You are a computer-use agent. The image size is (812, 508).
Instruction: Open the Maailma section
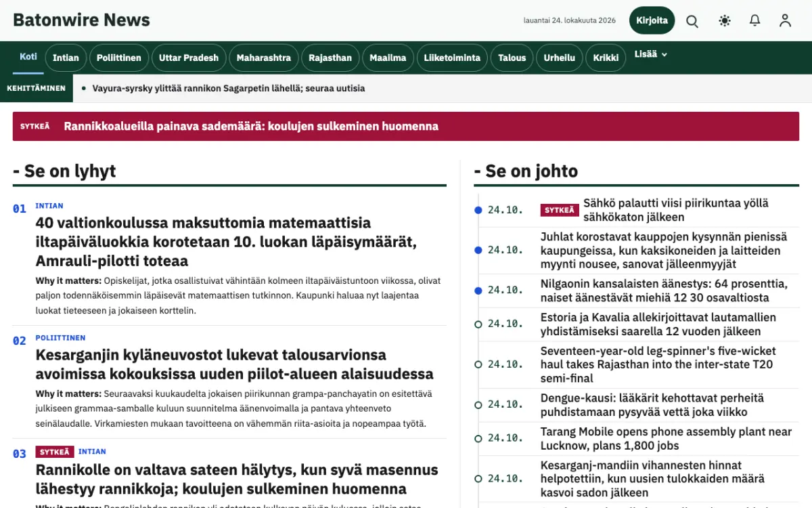[388, 58]
